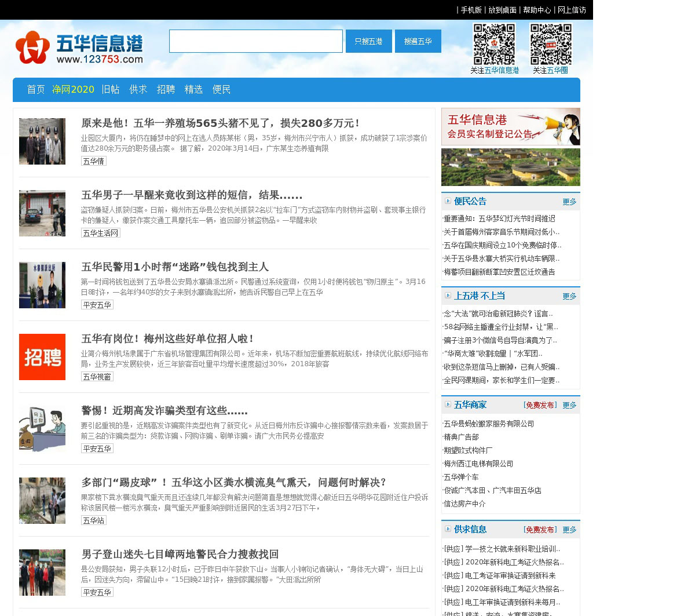
Task: Open the 帮助中心 link in top bar
Action: pos(537,10)
